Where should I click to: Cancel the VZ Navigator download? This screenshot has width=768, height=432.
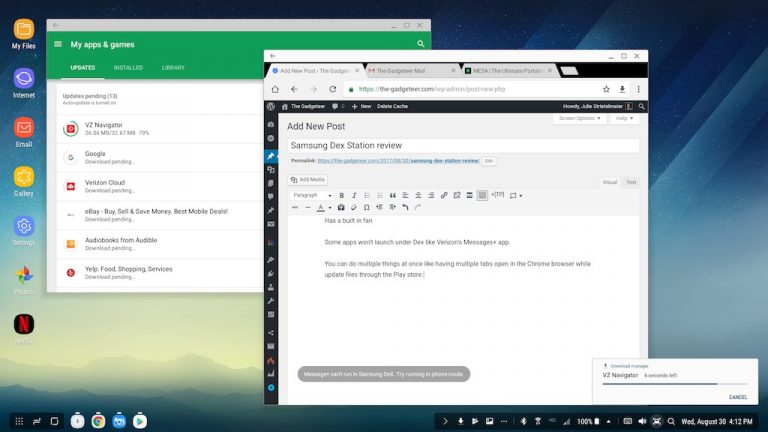pos(737,397)
